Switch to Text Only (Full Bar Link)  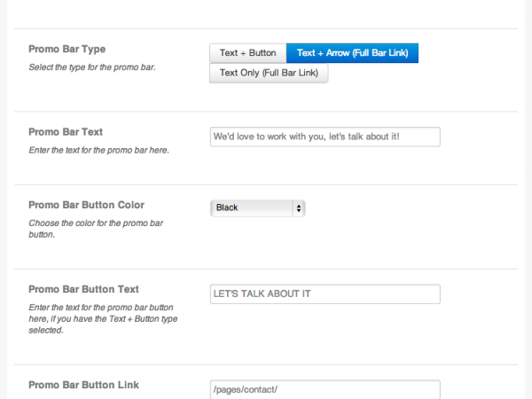(269, 73)
